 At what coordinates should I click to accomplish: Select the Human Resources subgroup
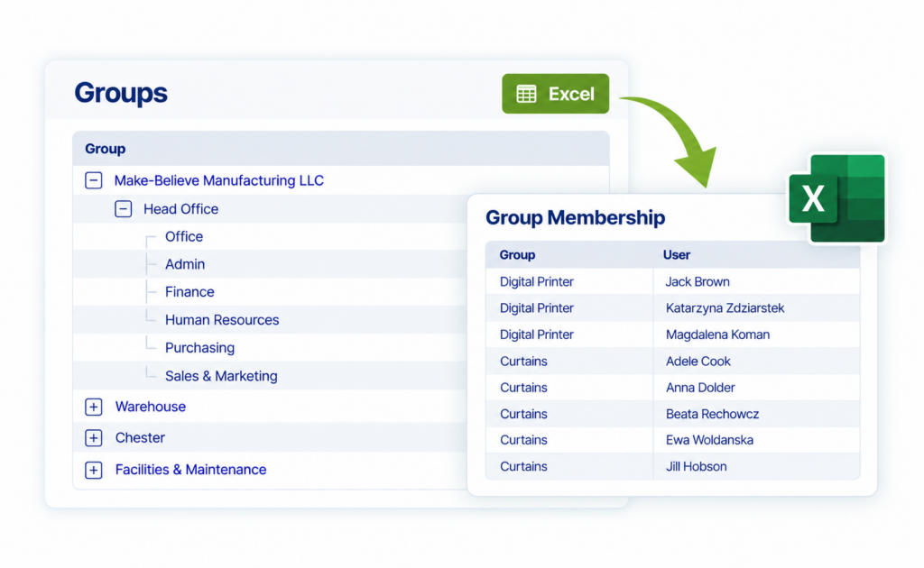point(222,320)
